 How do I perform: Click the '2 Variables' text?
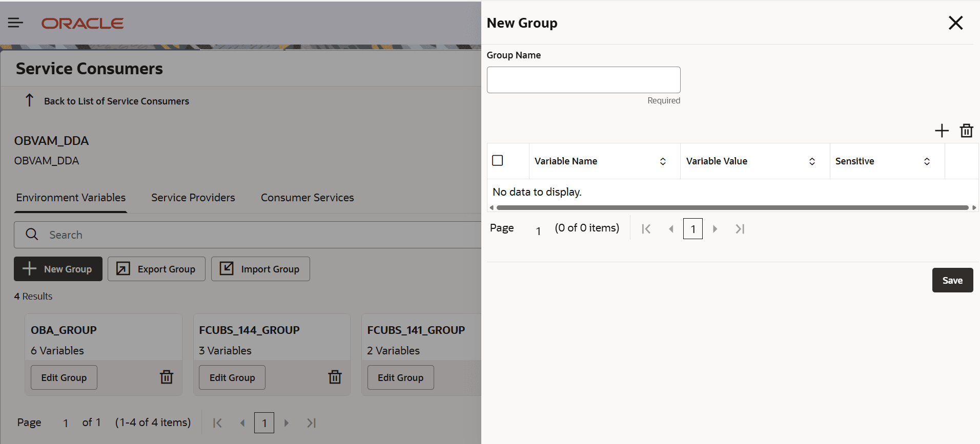394,351
